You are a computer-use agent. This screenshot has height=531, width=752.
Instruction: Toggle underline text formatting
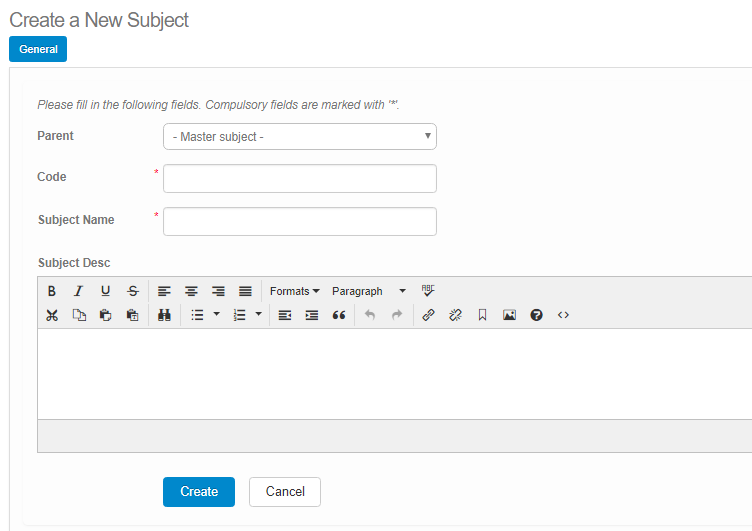pyautogui.click(x=105, y=291)
